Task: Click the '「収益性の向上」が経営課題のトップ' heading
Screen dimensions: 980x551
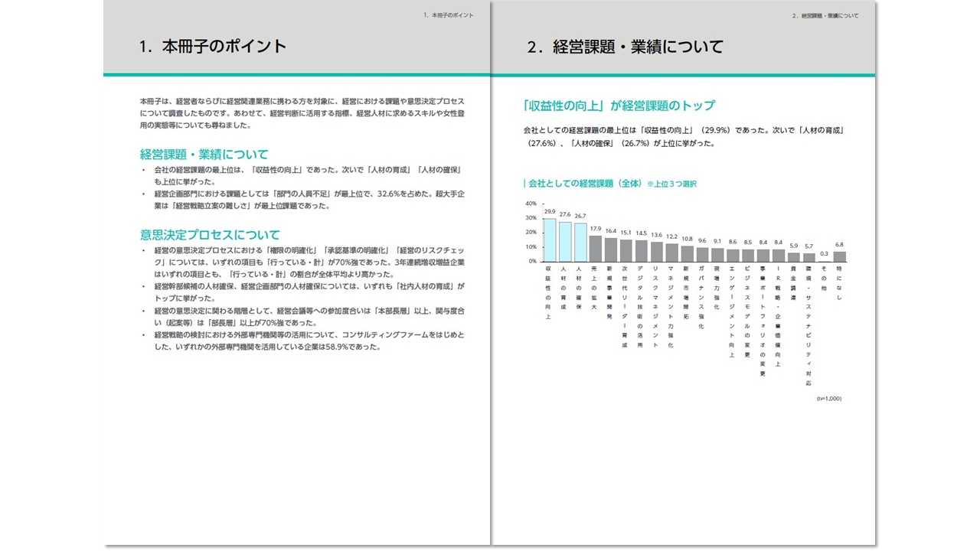Action: [x=619, y=106]
